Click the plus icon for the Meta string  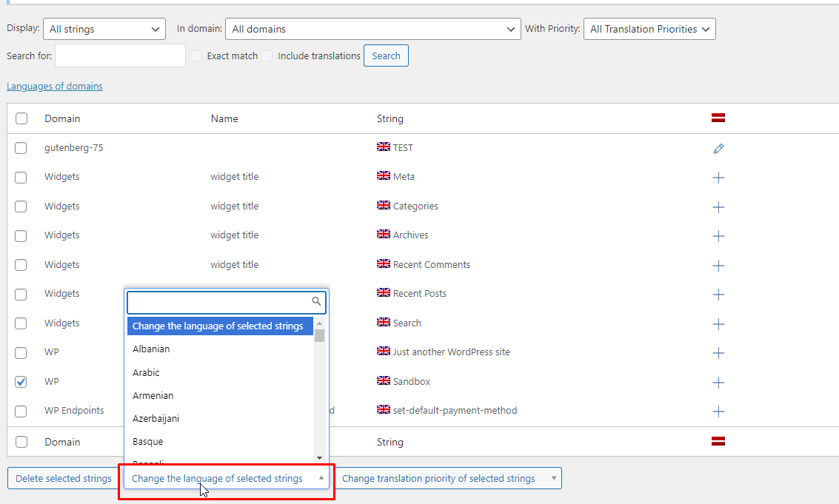click(718, 178)
